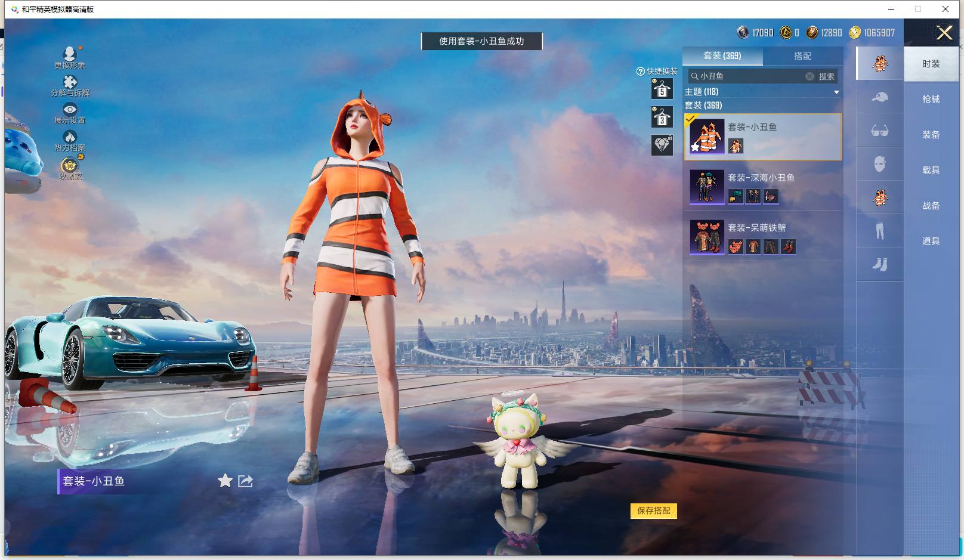Screen dimensions: 964x560
Task: Click the 套装-深海小丑鱼 outfit name
Action: click(761, 178)
